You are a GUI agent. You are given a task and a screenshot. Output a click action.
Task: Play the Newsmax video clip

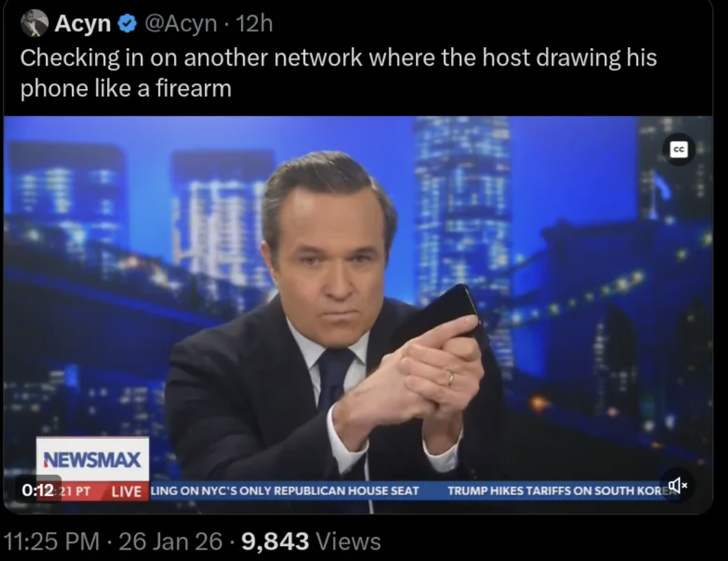tap(358, 315)
